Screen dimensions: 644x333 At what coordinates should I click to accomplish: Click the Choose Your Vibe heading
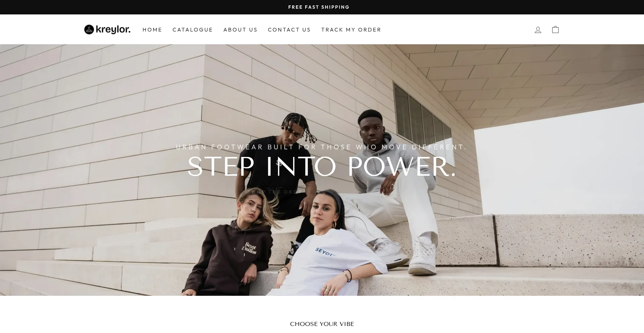(x=322, y=324)
